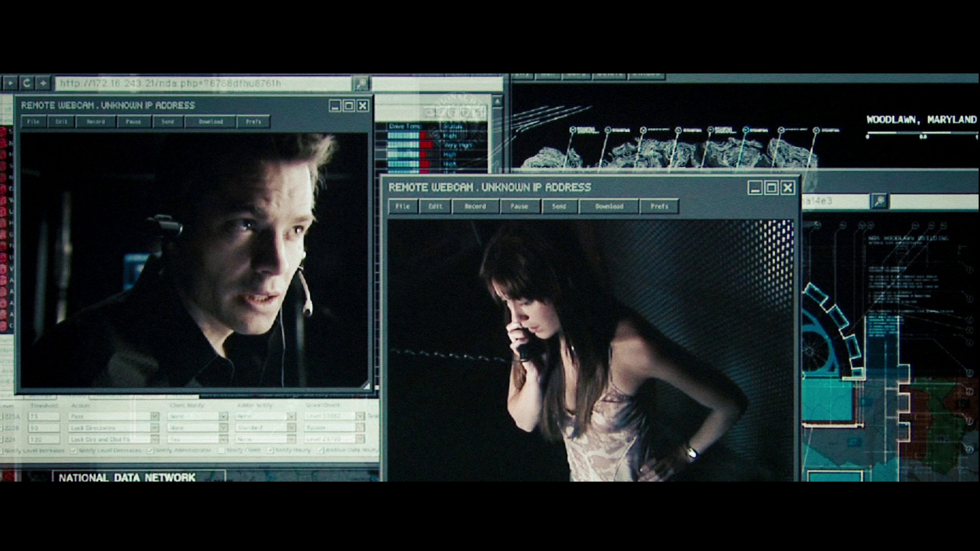The width and height of the screenshot is (980, 551).
Task: Click Record in the woman's webcam window
Action: (x=475, y=206)
